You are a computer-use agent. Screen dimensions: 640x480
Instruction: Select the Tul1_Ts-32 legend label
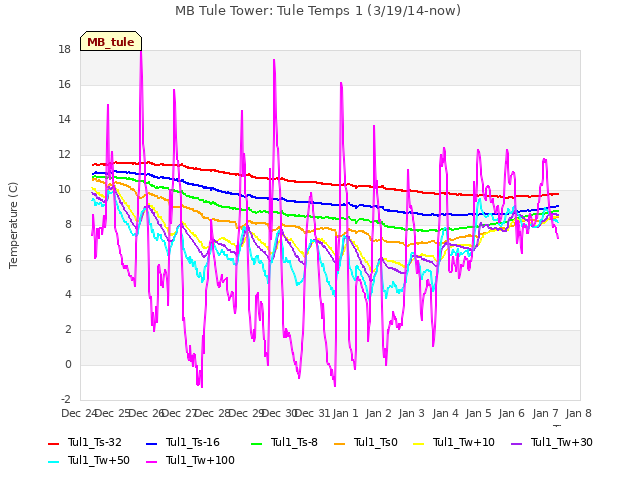[95, 443]
